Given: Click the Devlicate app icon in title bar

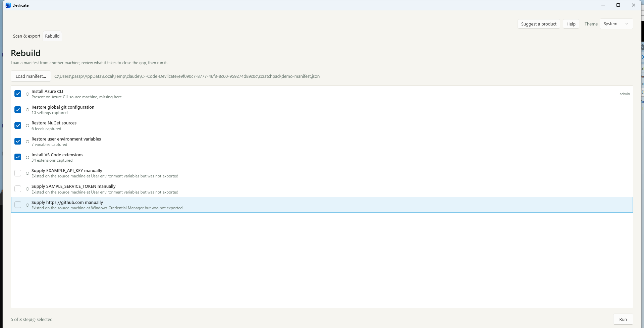Looking at the screenshot, I should [x=8, y=5].
